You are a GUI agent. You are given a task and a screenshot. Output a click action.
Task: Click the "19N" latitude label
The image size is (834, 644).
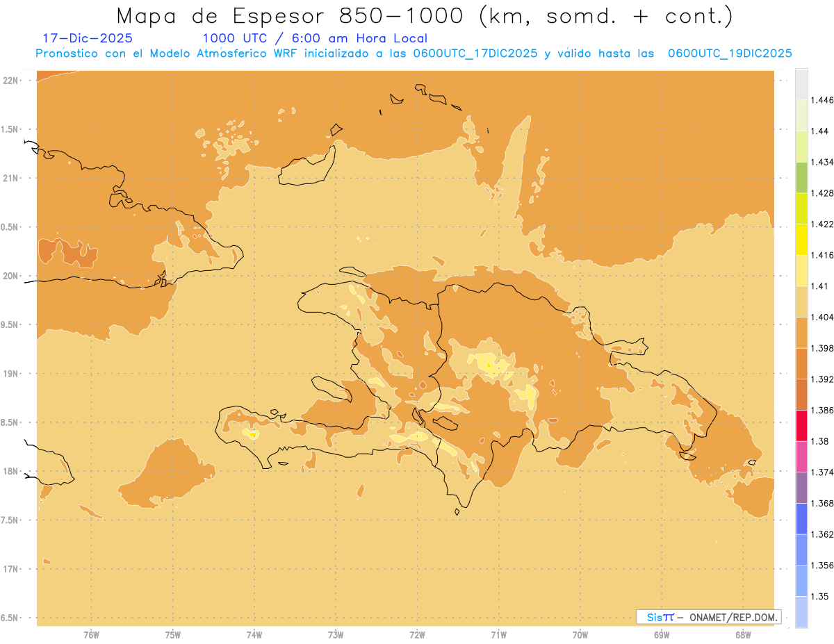10,373
